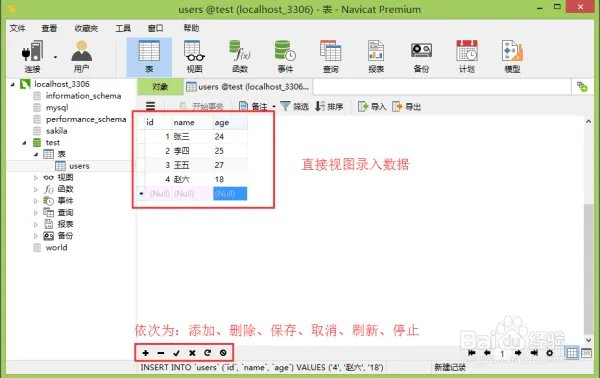Image resolution: width=600 pixels, height=378 pixels.
Task: Open the connection dropdown arrow
Action: click(55, 57)
